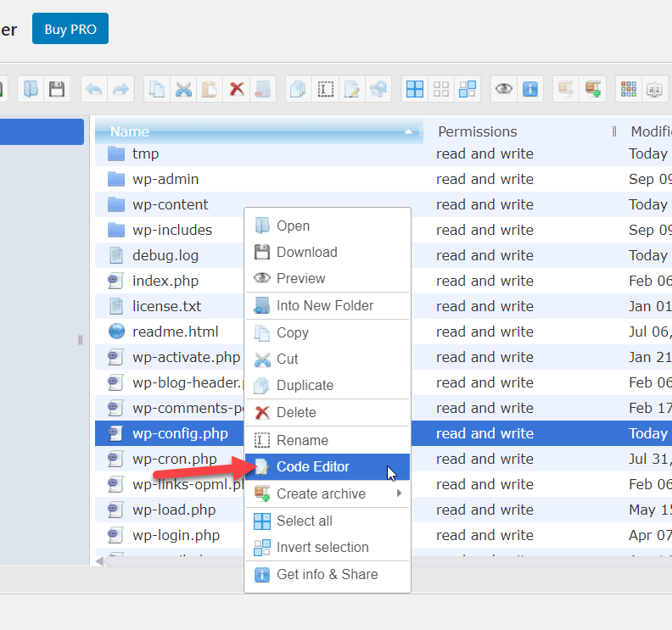Expand the Create archive submenu
This screenshot has height=630, width=672.
tap(328, 493)
